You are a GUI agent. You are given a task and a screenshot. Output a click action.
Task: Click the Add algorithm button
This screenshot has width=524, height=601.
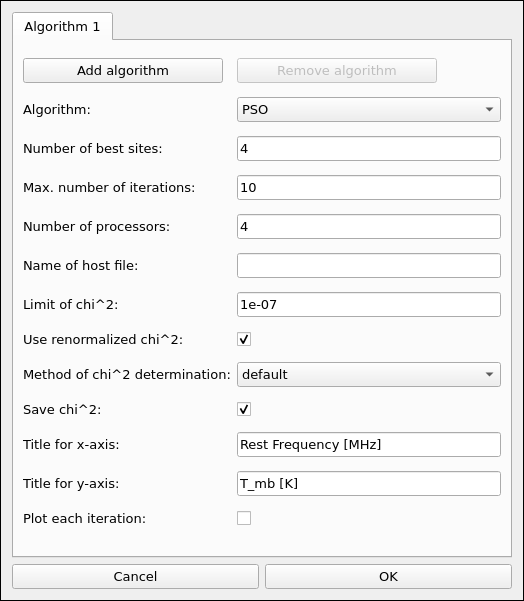click(123, 71)
